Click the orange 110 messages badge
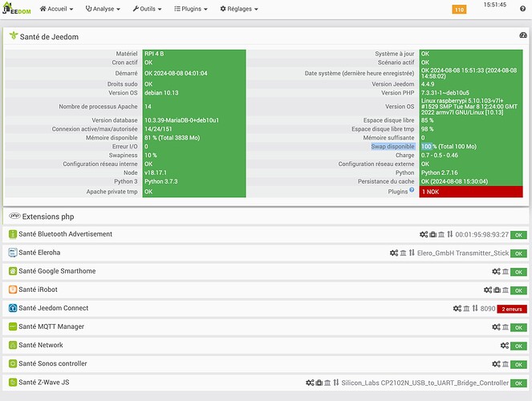 point(459,10)
